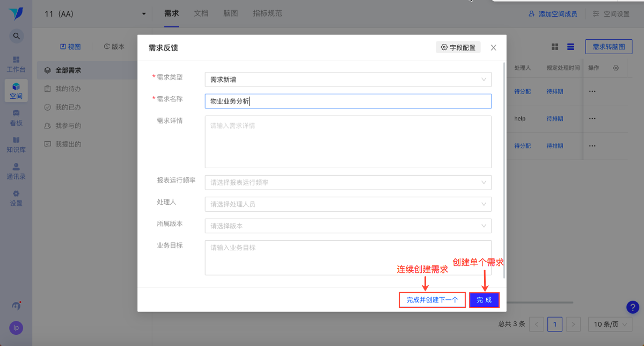Open the 处理人 dropdown
644x346 pixels.
(348, 204)
